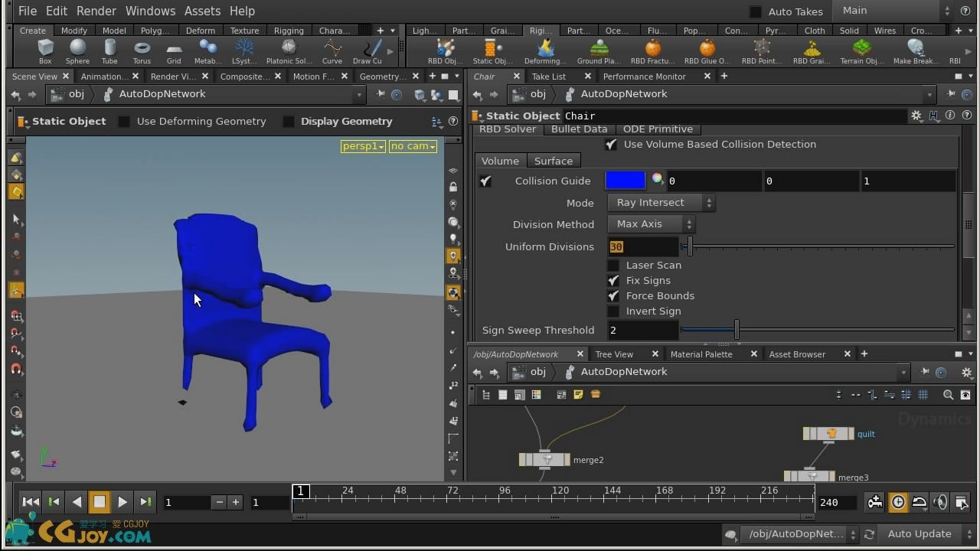Toggle Real Time playback clock icon
Screen dimensions: 980x551
click(x=897, y=502)
